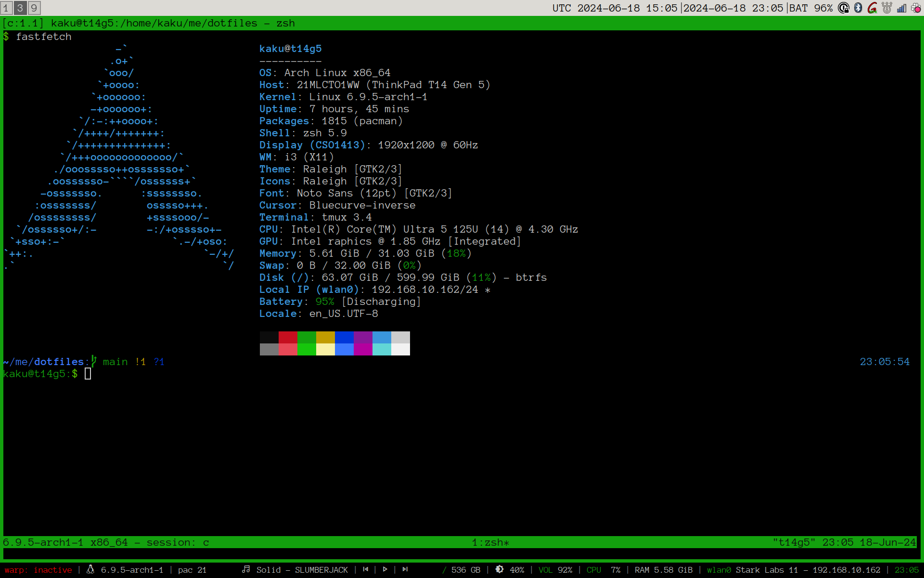Click the music note icon
Screen dimensions: 924x578
(246, 569)
